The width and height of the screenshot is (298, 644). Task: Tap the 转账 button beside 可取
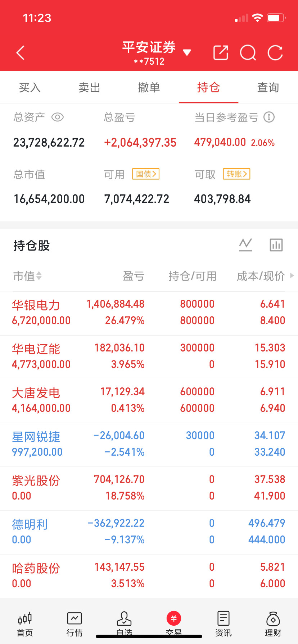[x=236, y=174]
